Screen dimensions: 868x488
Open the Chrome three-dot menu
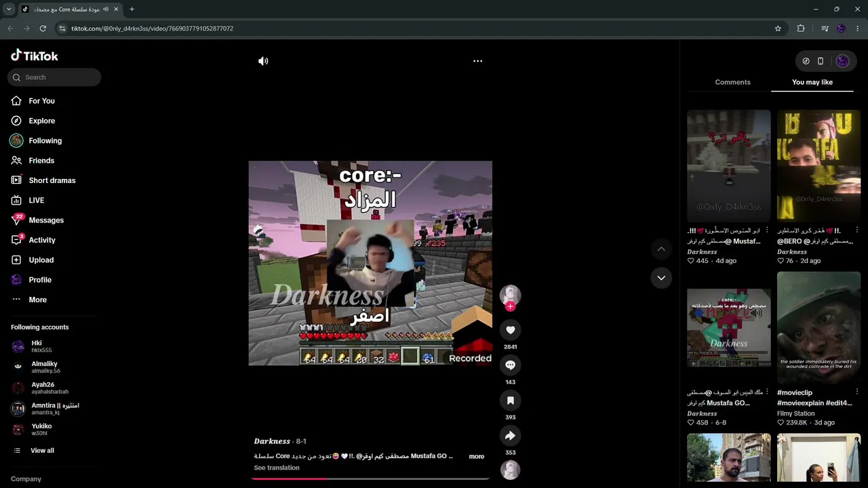pos(858,28)
